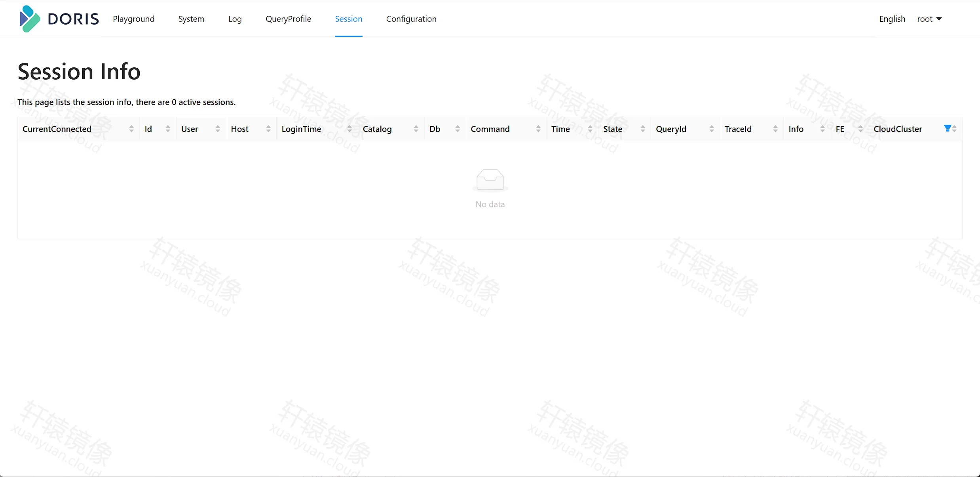Sort by the Db column arrows
This screenshot has height=477, width=980.
pyautogui.click(x=458, y=129)
